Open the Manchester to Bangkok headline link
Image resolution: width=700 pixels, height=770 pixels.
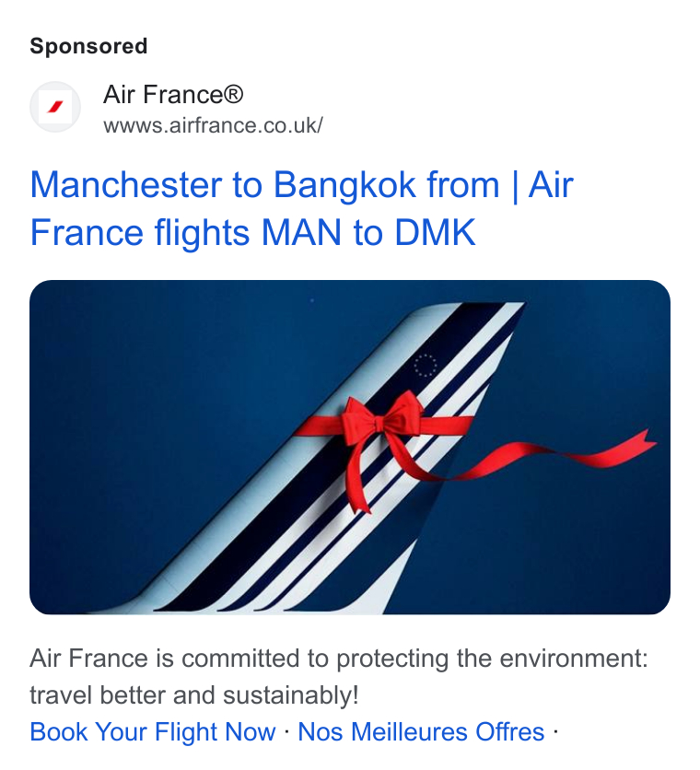301,186
